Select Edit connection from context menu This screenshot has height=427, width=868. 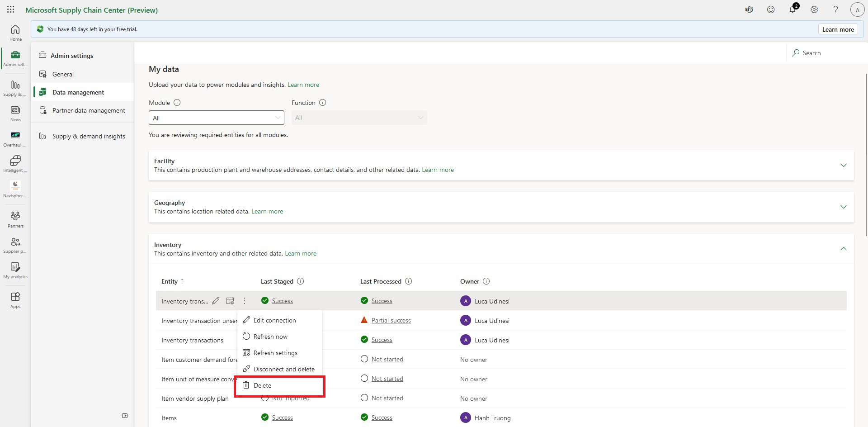[x=279, y=320]
